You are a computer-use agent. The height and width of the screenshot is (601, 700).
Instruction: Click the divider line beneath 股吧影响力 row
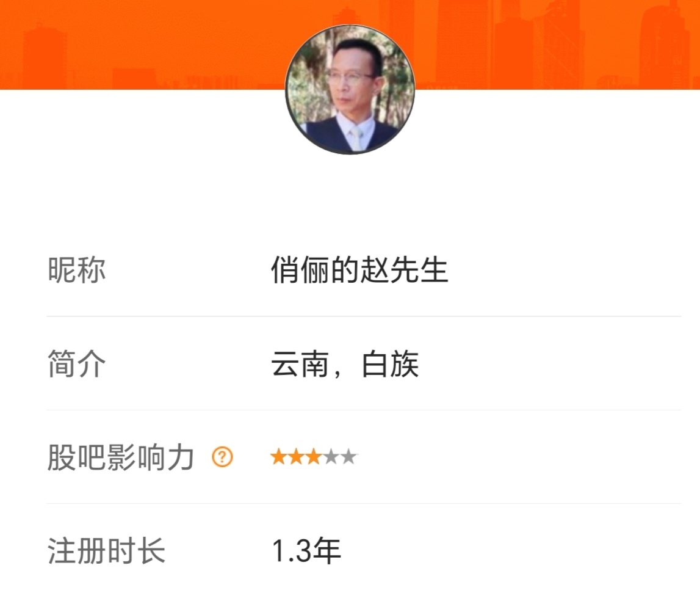(364, 503)
